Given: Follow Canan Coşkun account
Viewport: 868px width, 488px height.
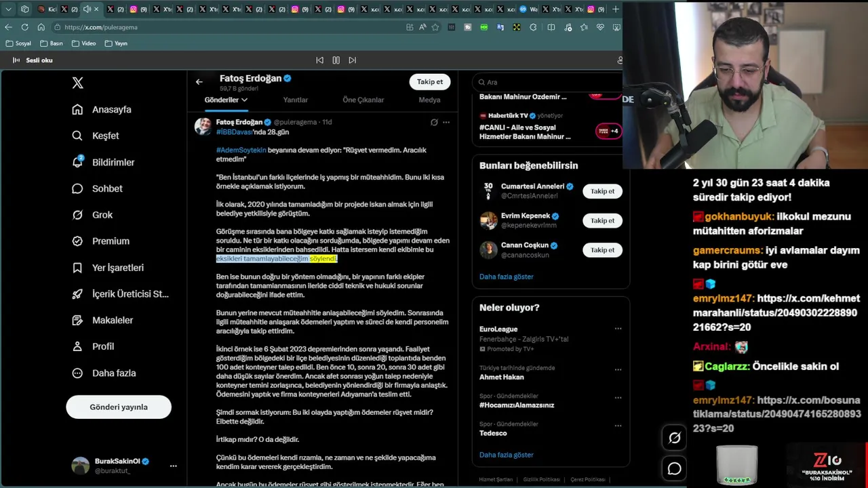Looking at the screenshot, I should click(602, 250).
